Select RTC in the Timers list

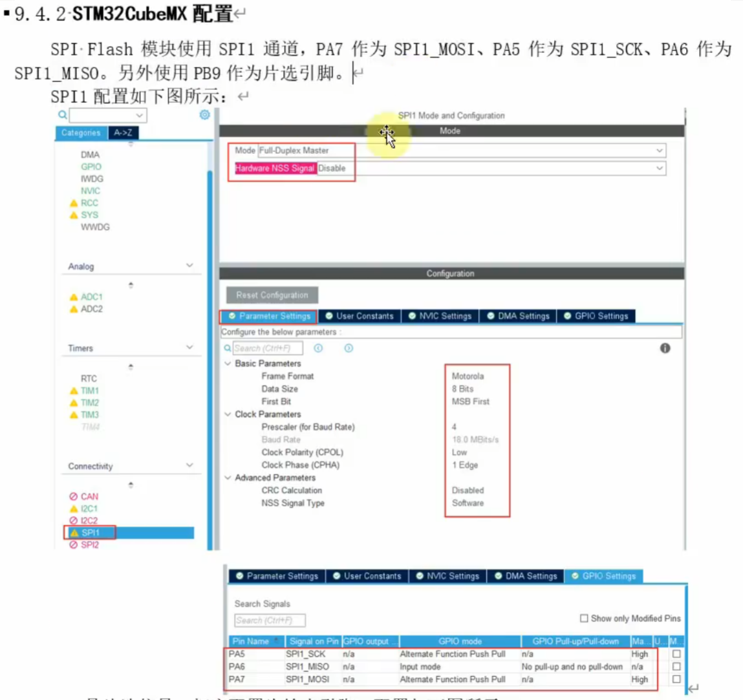[x=89, y=379]
